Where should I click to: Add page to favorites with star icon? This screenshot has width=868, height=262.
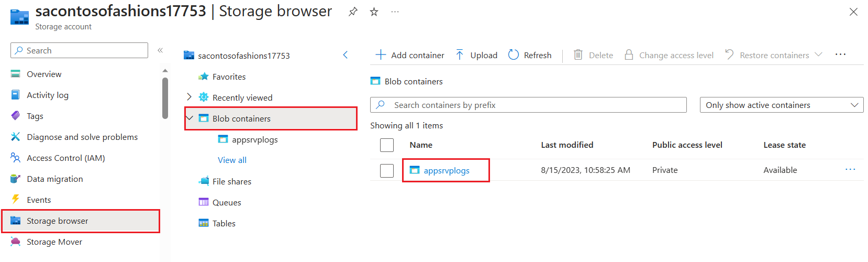point(374,12)
